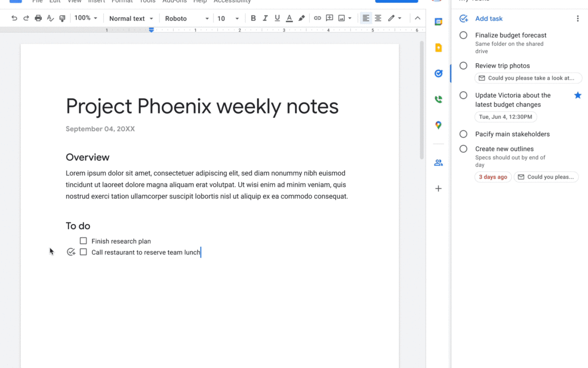Expand the insert image dropdown arrow
The width and height of the screenshot is (588, 368).
(350, 18)
